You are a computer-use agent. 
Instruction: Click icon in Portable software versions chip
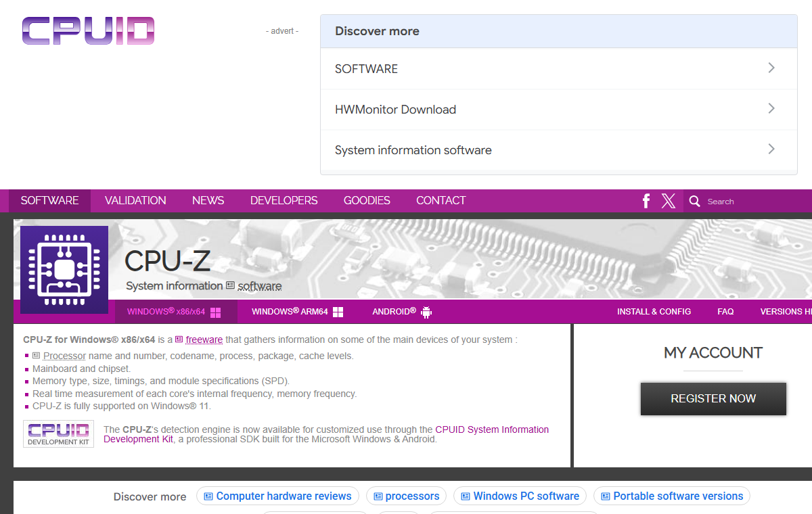tap(606, 496)
